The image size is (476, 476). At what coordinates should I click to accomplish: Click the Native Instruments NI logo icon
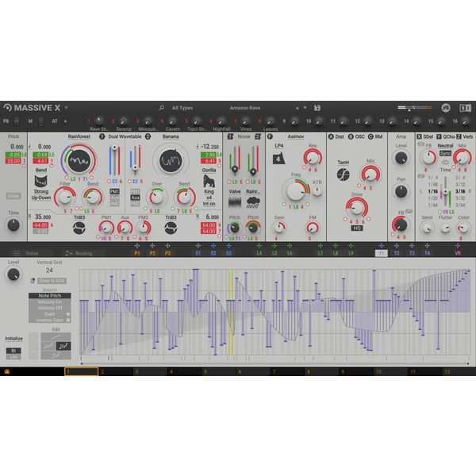click(x=465, y=108)
